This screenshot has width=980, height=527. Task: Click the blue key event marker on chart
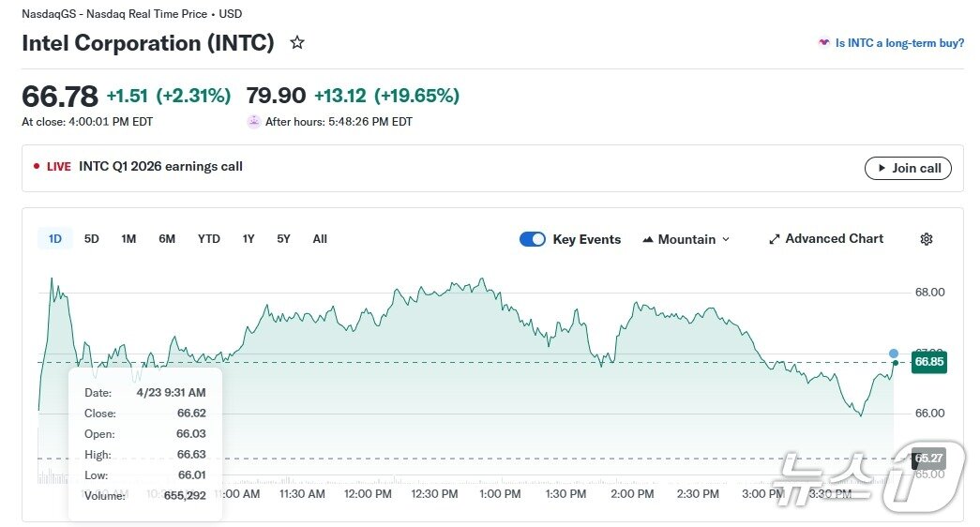(x=894, y=354)
